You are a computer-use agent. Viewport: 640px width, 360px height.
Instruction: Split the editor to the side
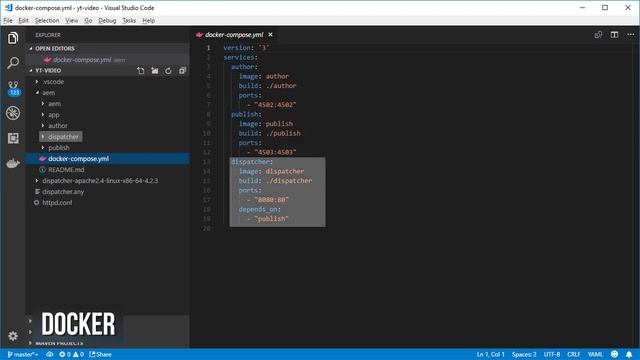click(x=614, y=35)
